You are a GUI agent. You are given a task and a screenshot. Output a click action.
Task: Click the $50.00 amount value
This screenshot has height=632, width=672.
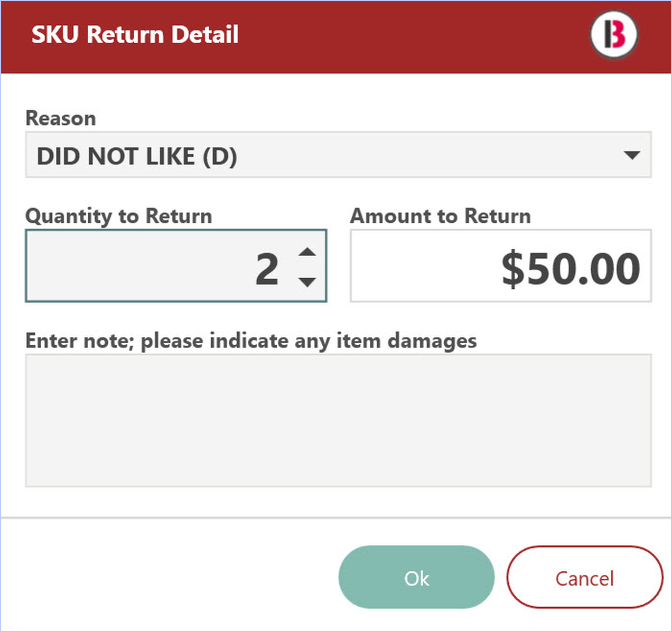[571, 269]
